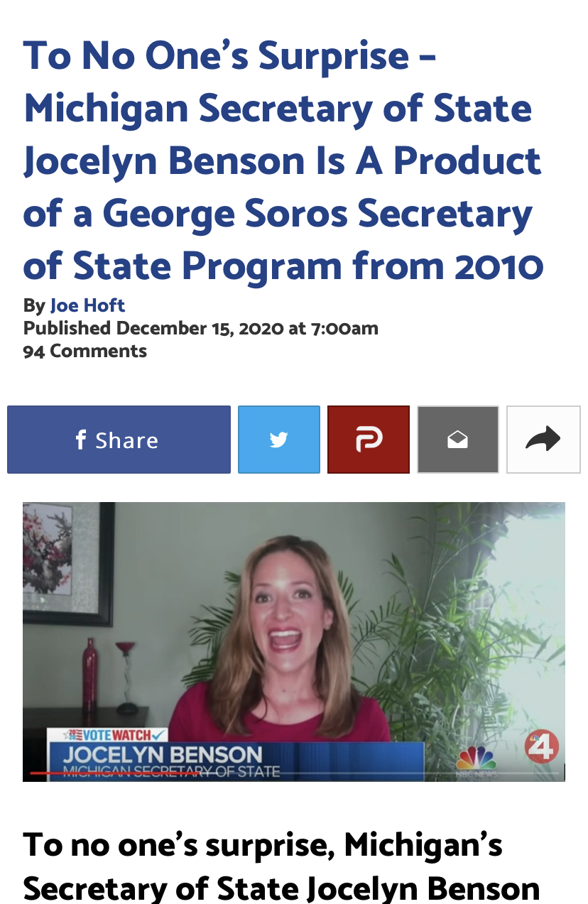Open the Jocelyn Benson interview image
The image size is (588, 904).
(x=294, y=642)
